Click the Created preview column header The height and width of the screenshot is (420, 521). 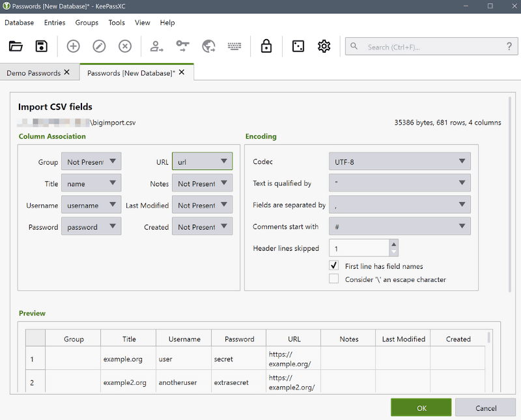pos(458,339)
